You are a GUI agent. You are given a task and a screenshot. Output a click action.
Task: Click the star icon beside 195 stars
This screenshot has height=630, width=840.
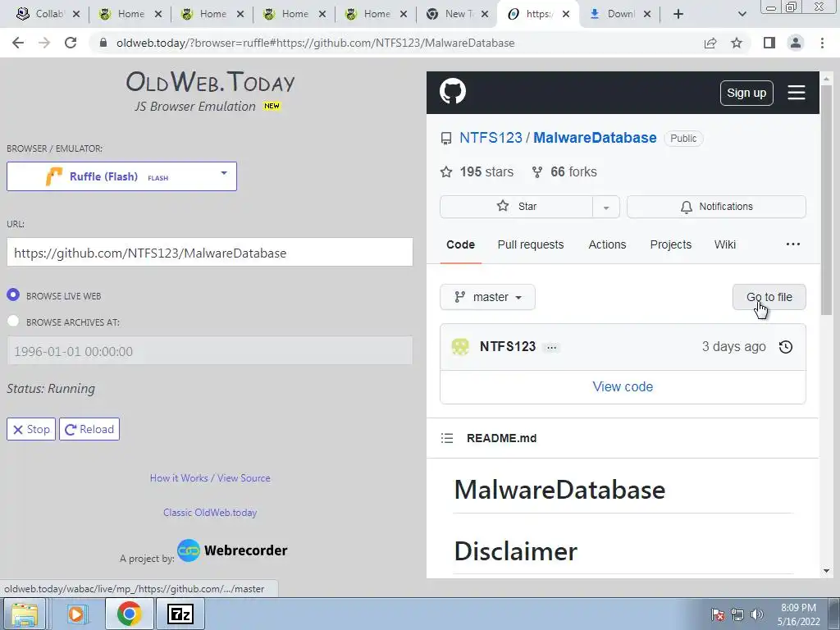point(445,172)
